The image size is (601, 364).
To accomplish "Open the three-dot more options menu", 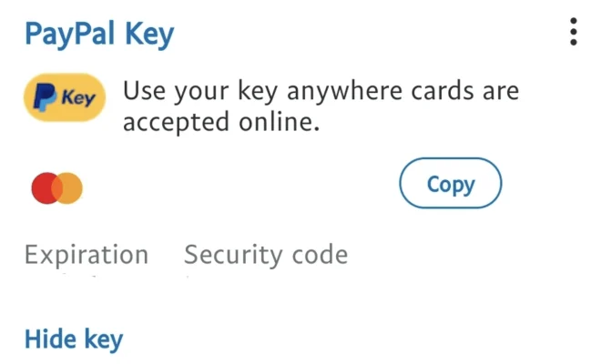I will click(573, 32).
